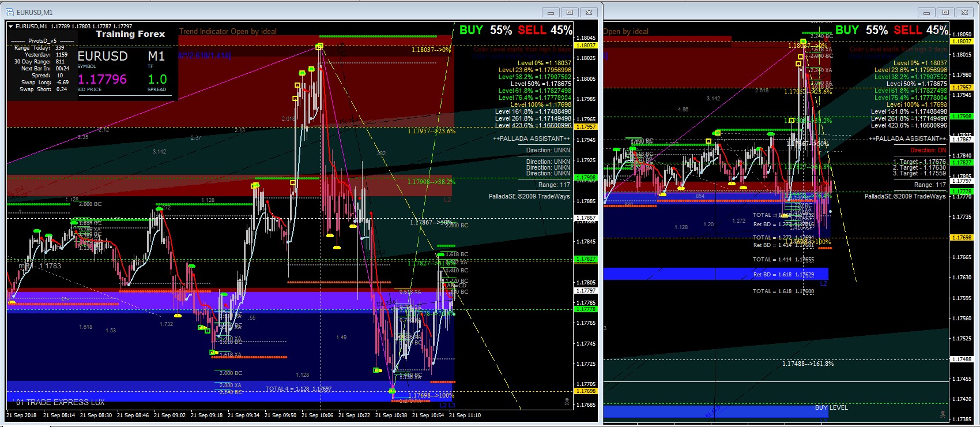Image resolution: width=980 pixels, height=427 pixels.
Task: Click the TOTAL4 = 1.128 1.17697 label
Action: (x=299, y=389)
